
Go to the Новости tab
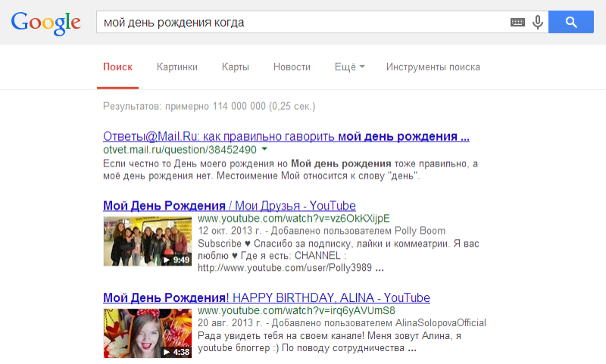[x=292, y=67]
